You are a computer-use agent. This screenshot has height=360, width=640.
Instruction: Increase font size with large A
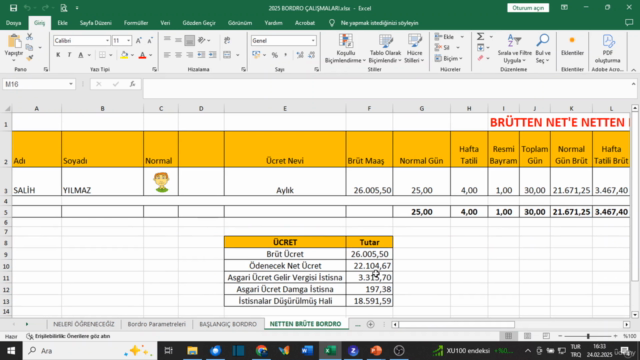click(139, 40)
